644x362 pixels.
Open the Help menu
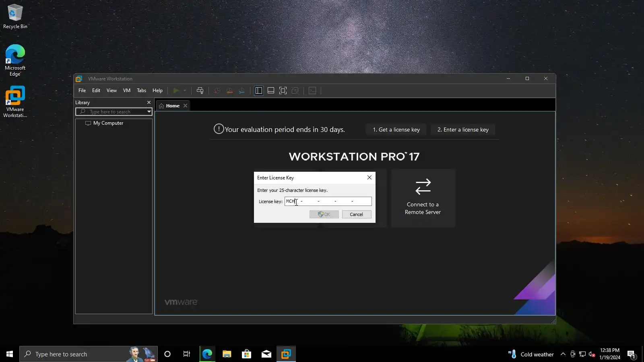(x=157, y=90)
